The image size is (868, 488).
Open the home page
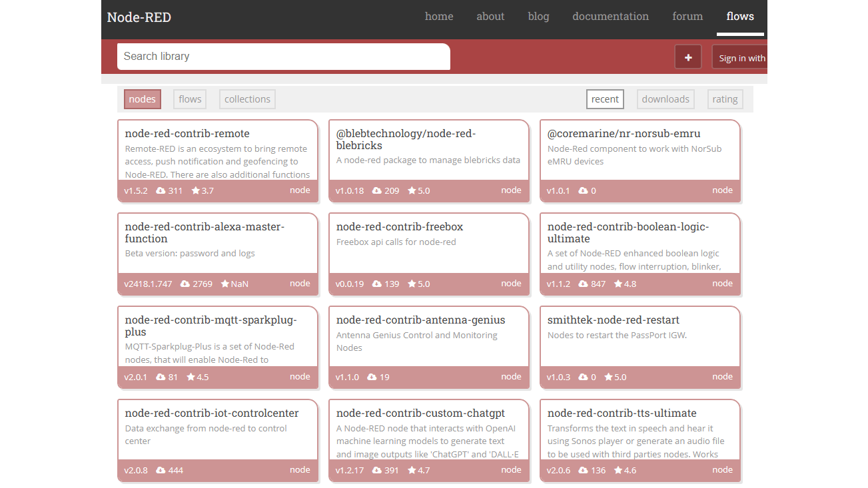click(x=439, y=17)
